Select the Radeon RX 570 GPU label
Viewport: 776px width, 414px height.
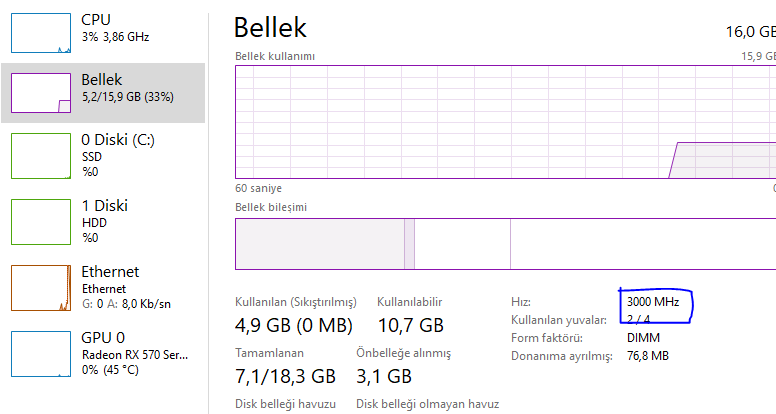(134, 354)
